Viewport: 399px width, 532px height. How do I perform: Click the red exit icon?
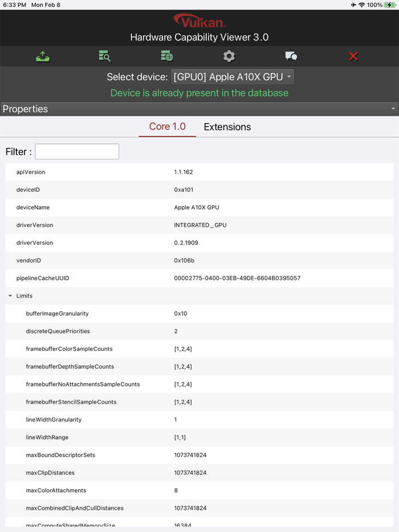pos(353,56)
